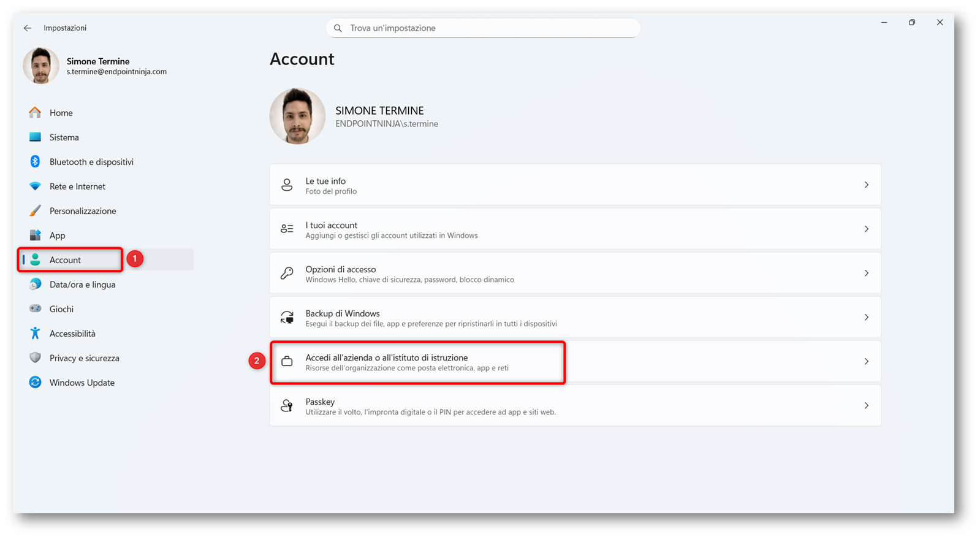Viewport: 980px width, 539px height.
Task: Open the Passkey row title
Action: (x=320, y=402)
